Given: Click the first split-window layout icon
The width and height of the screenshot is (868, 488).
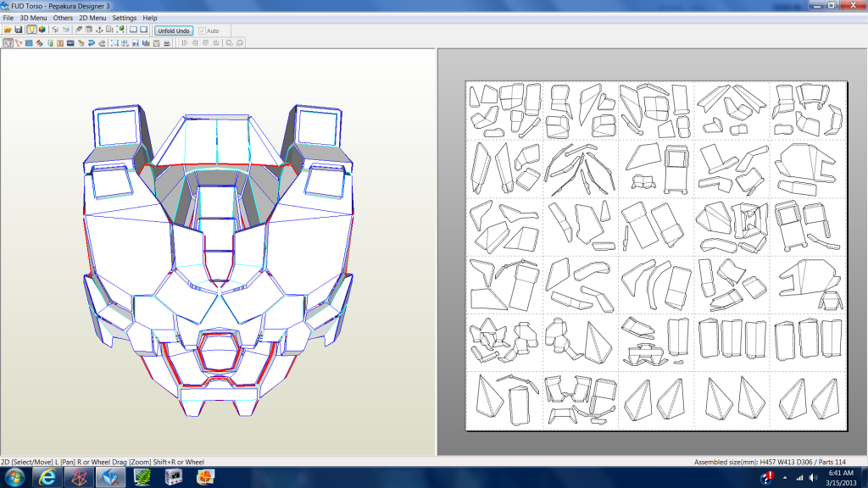Looking at the screenshot, I should tap(133, 30).
